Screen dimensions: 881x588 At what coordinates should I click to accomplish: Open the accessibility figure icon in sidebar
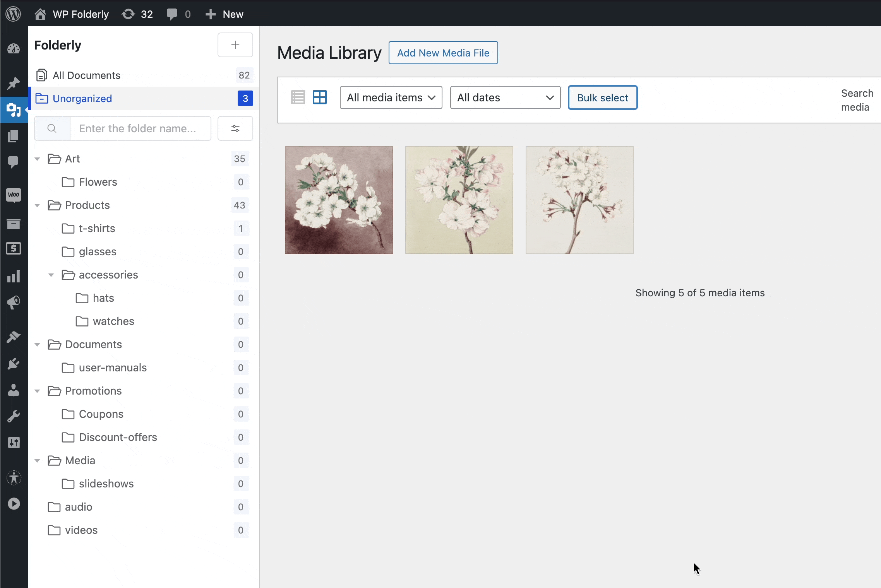coord(14,478)
